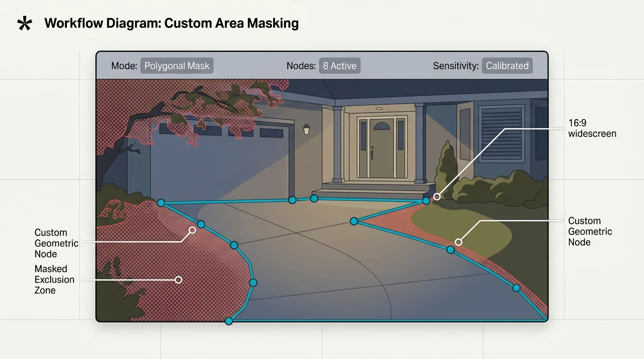644x359 pixels.
Task: Click the left-side "Custom Geometric Node" label
Action: [x=57, y=243]
